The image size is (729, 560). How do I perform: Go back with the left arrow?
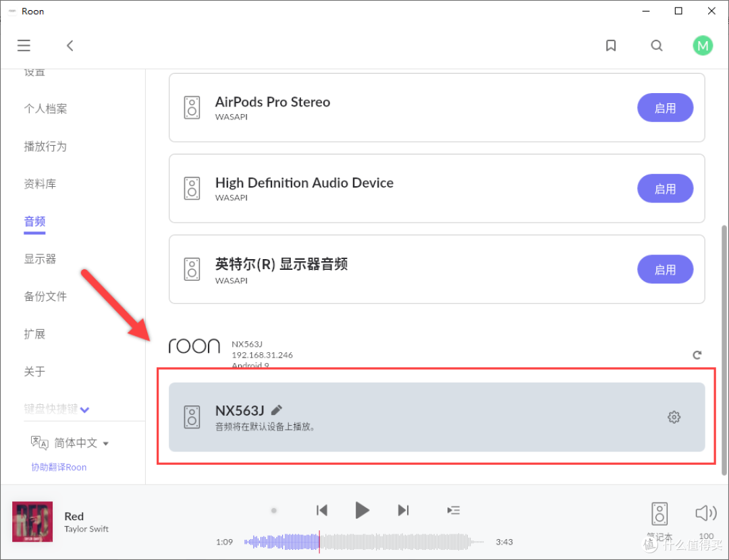[70, 46]
